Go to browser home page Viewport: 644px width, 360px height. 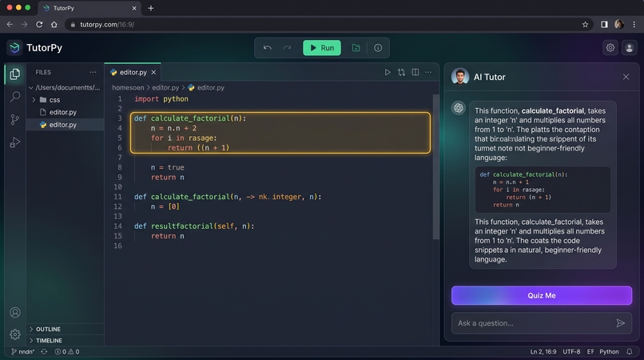[x=54, y=25]
